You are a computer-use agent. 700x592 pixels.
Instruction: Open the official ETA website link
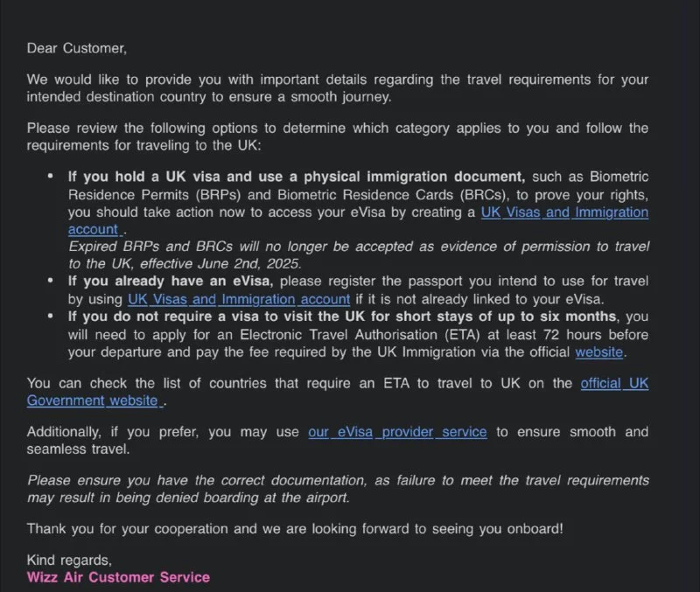tap(598, 352)
